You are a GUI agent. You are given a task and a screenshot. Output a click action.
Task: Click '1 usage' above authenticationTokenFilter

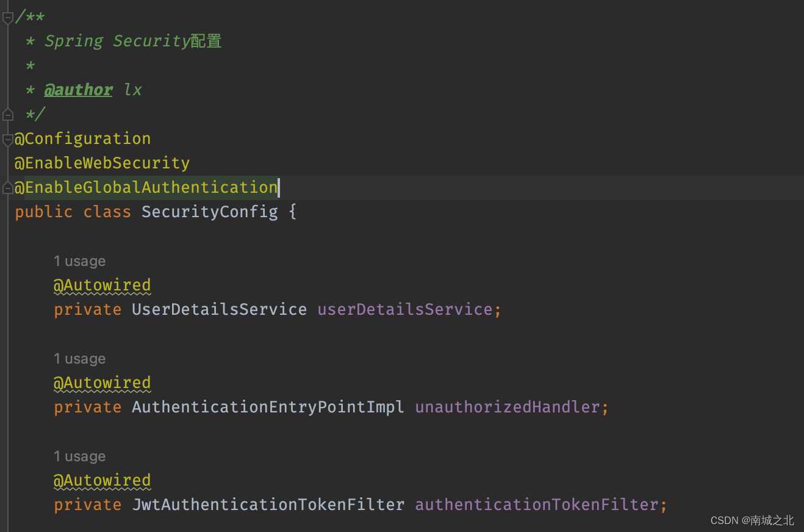point(79,456)
